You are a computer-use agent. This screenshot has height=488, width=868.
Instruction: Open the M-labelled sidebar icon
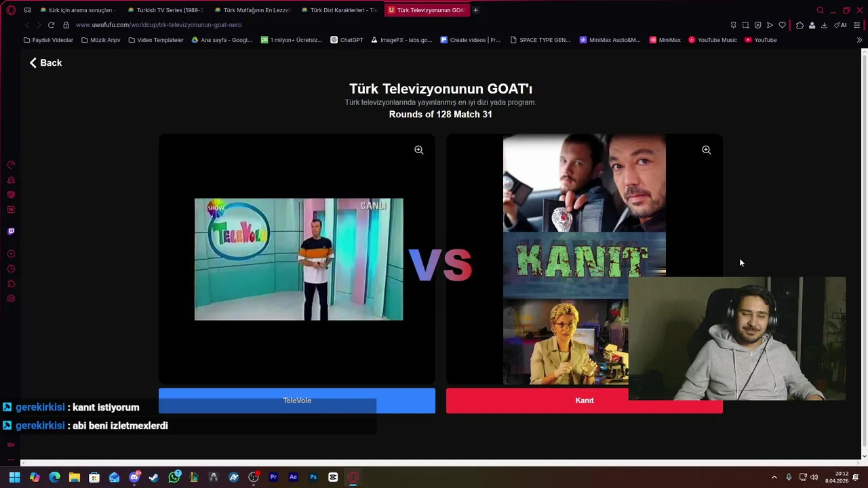(x=11, y=209)
